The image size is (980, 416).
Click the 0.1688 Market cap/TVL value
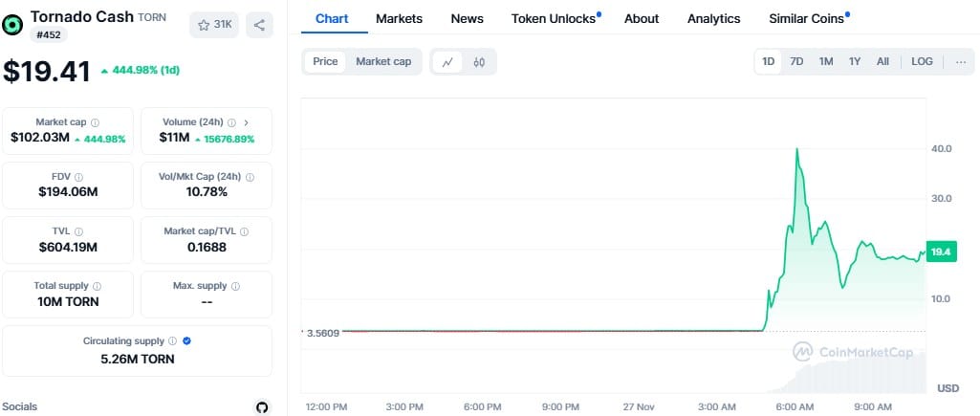207,247
